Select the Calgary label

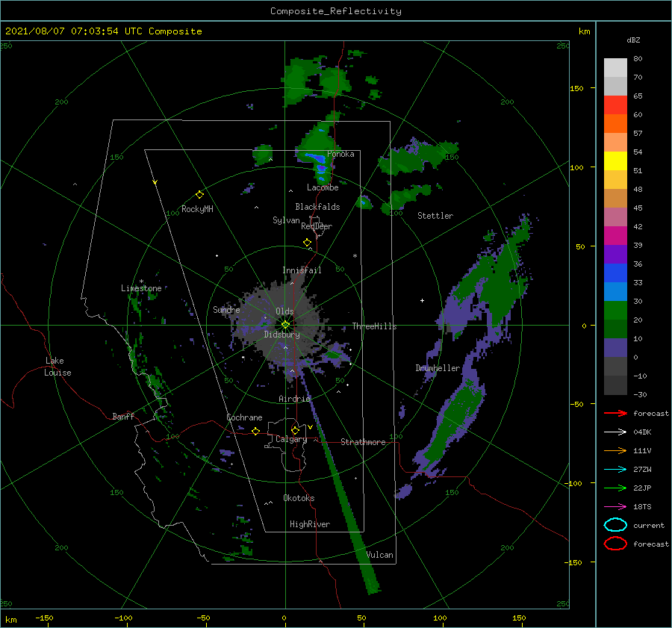tap(291, 439)
